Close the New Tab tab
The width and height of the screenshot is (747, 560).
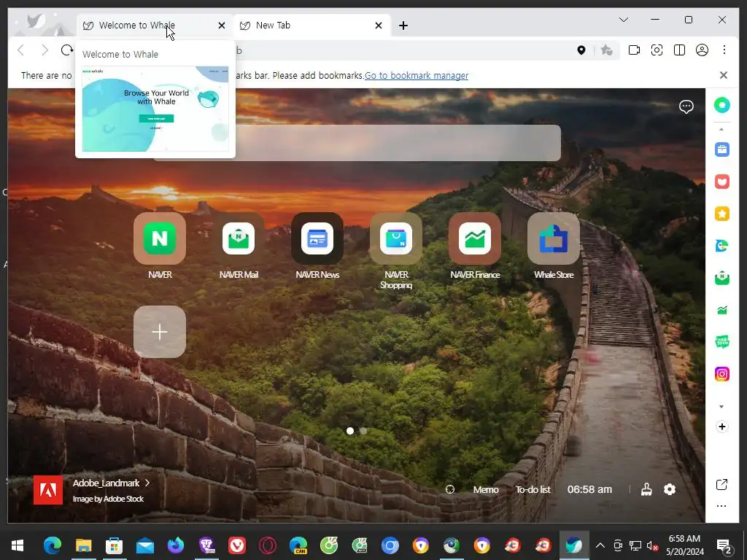(379, 26)
